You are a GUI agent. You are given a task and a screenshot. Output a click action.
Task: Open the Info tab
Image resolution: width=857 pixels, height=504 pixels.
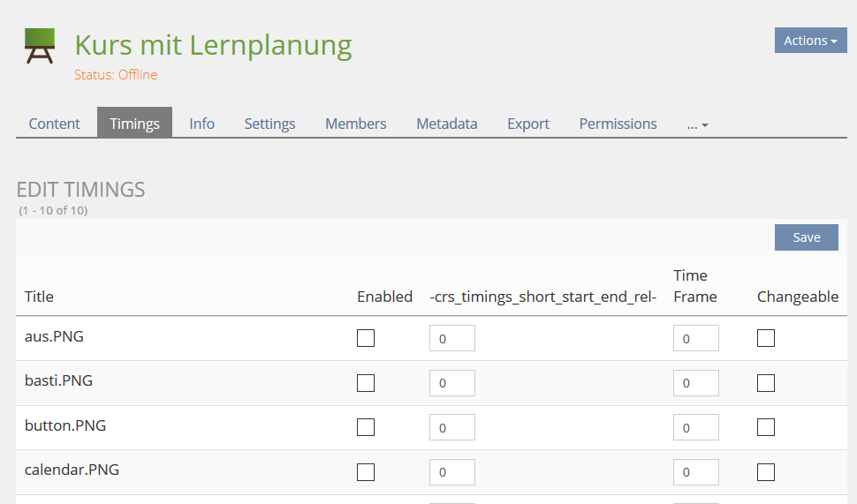[x=201, y=124]
